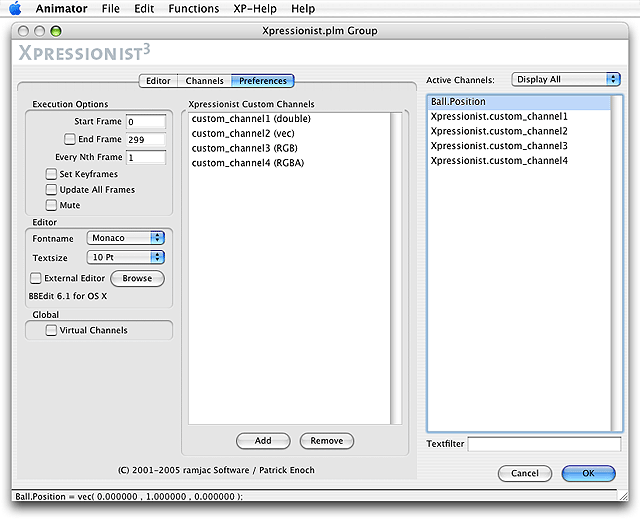Select custom_channel1 (double) in list

point(289,119)
